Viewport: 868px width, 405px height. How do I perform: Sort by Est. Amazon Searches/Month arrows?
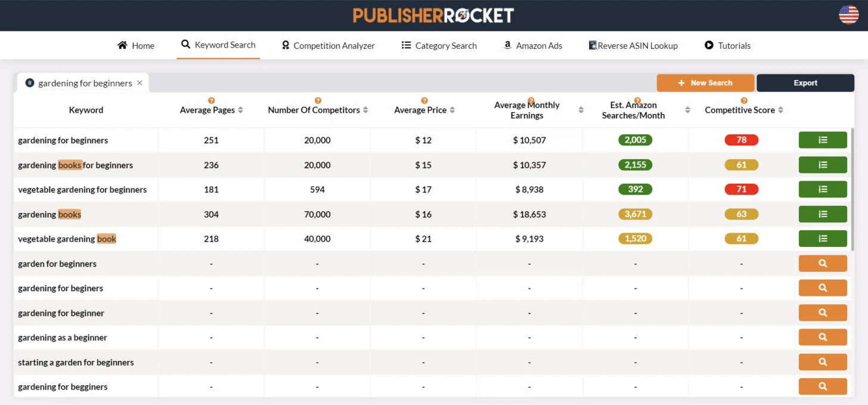point(687,110)
